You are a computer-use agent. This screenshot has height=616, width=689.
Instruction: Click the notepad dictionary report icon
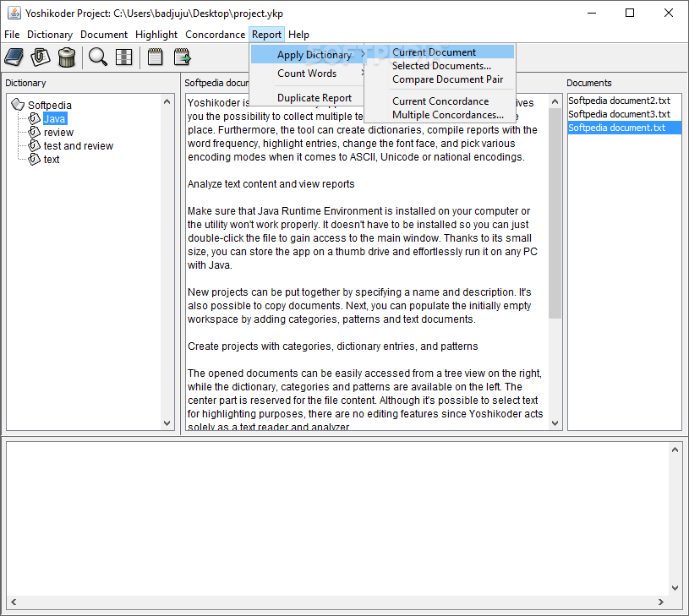(x=155, y=57)
